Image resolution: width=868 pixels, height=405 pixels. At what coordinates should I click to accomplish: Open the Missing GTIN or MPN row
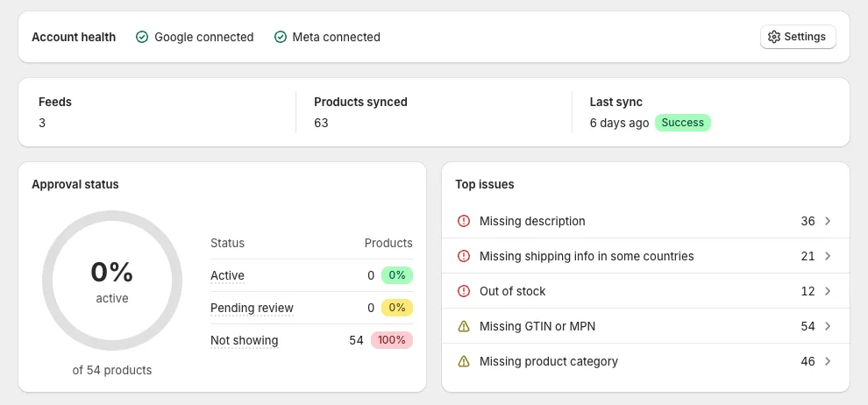pyautogui.click(x=645, y=326)
